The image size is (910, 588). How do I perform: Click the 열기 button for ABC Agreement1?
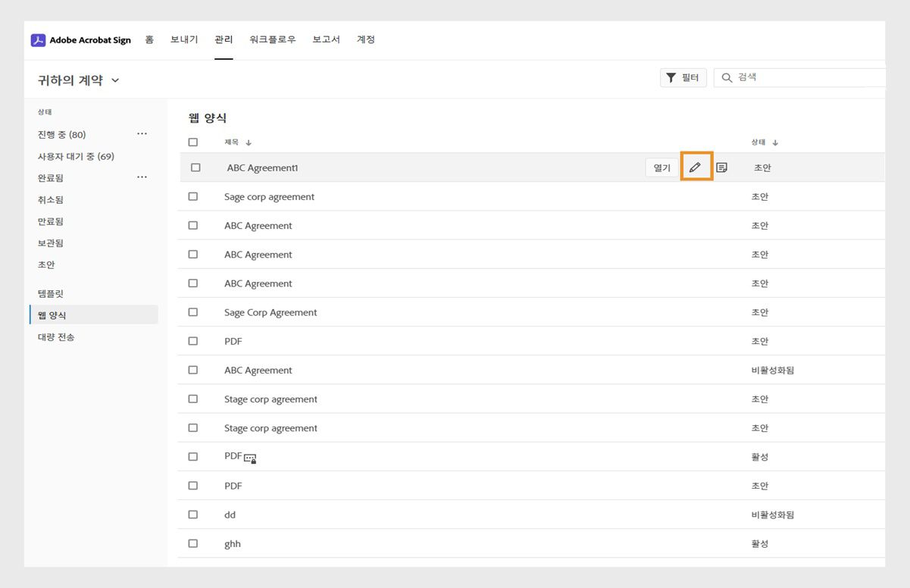click(661, 167)
